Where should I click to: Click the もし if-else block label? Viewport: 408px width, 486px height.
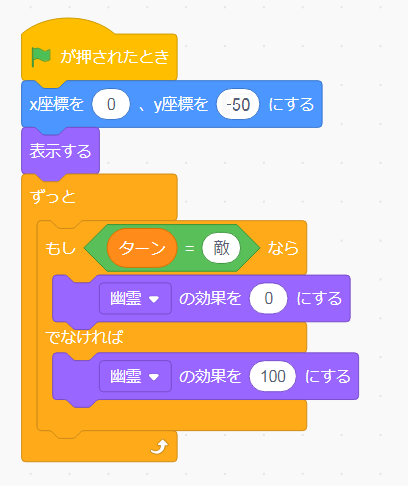tap(61, 248)
